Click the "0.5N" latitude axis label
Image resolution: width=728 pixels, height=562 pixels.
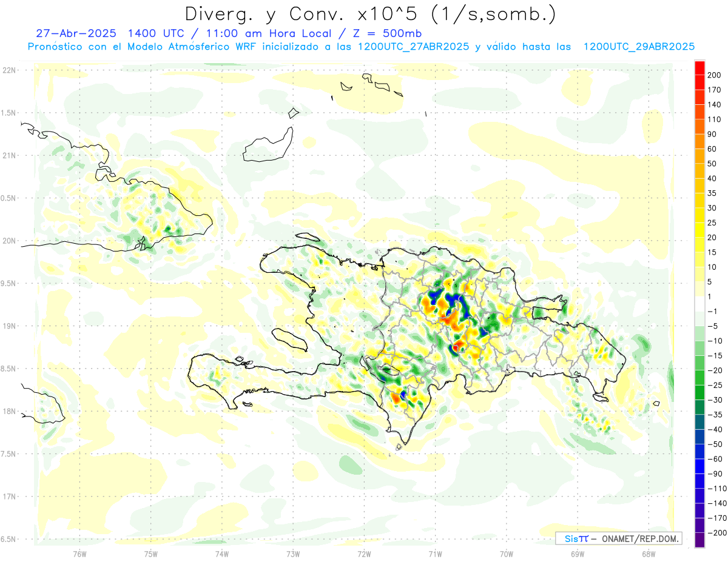tap(9, 198)
